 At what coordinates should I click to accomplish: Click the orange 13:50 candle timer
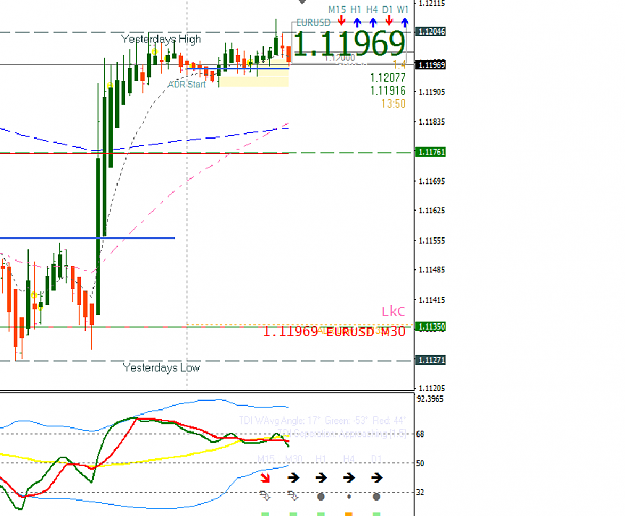click(393, 104)
